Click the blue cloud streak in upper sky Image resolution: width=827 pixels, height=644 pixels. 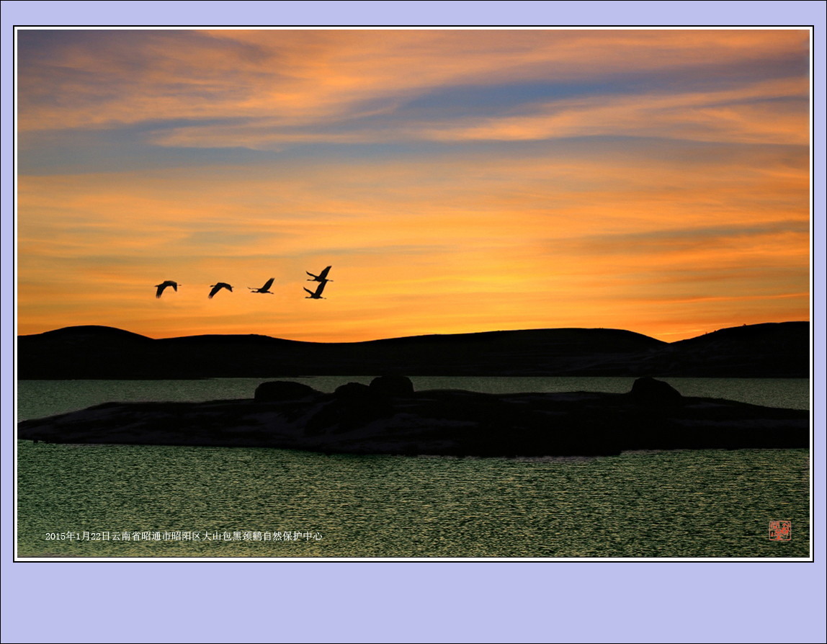[504, 108]
